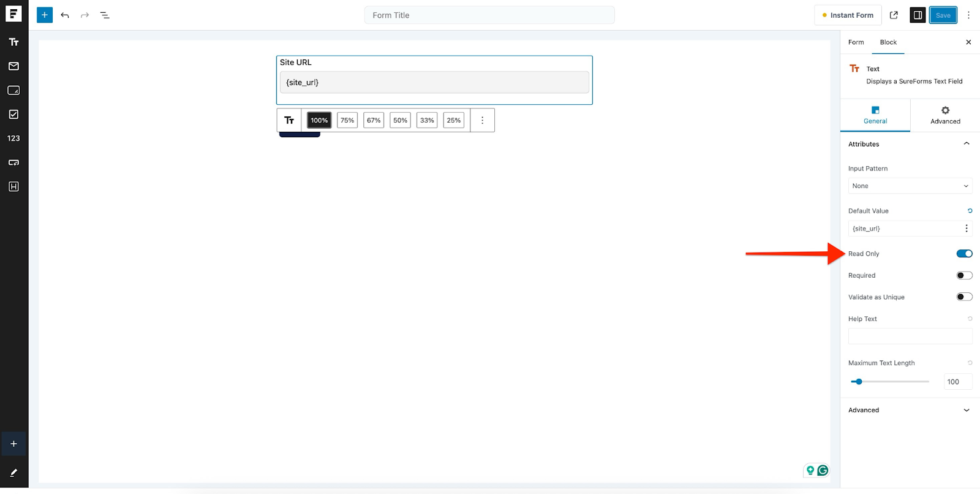Screen dimensions: 980x494
Task: Open the Advanced settings tab with gear
Action: click(945, 115)
